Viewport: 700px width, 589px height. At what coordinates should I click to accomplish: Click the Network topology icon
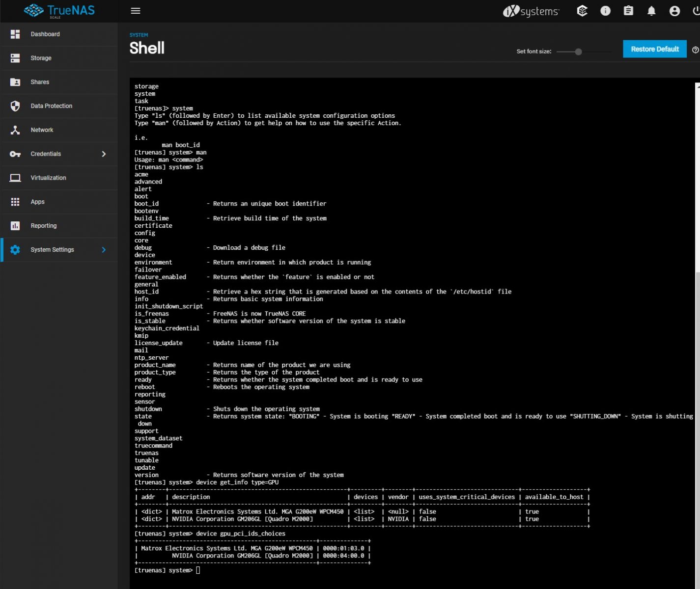(15, 130)
